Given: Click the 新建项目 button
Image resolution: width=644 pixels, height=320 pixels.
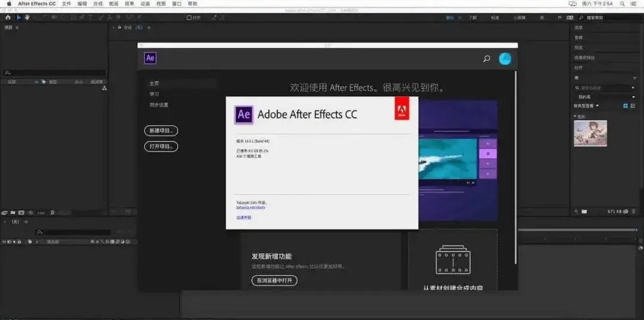Looking at the screenshot, I should coord(161,131).
